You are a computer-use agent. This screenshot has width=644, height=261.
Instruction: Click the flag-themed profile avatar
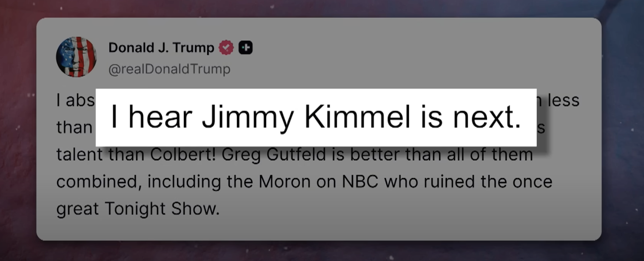(76, 57)
